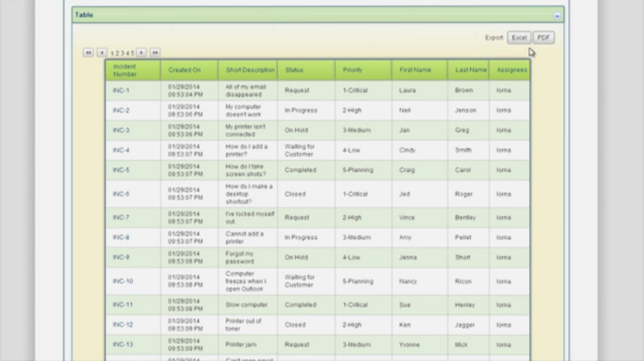Export table to PDF
Screen dimensions: 644x361
tap(543, 38)
